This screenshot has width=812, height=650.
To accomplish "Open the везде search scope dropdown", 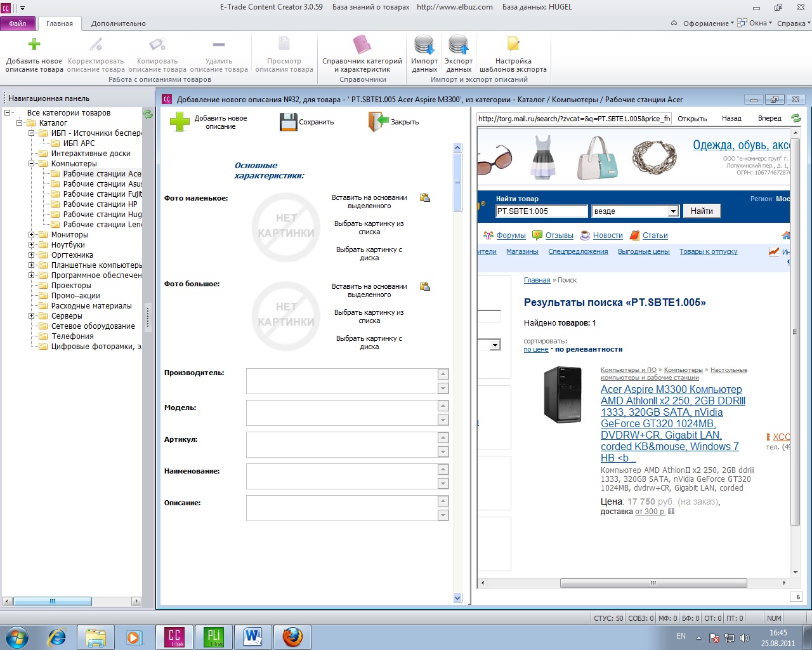I will [674, 211].
